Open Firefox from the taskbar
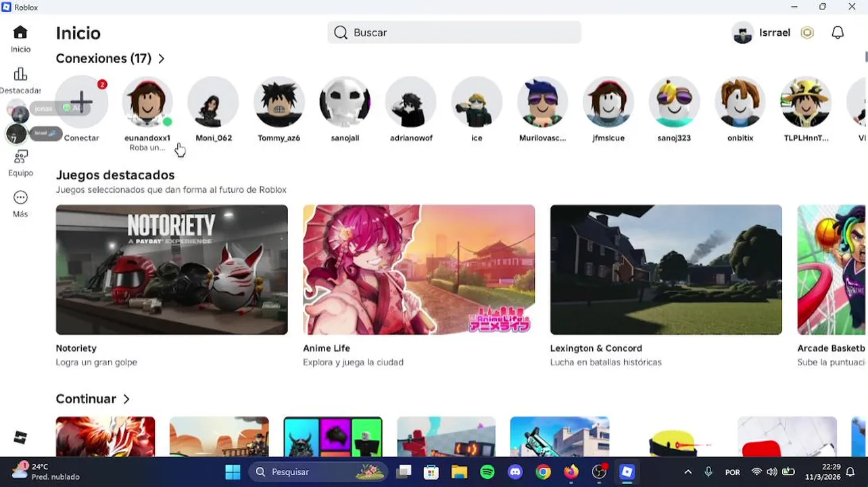 coord(571,472)
